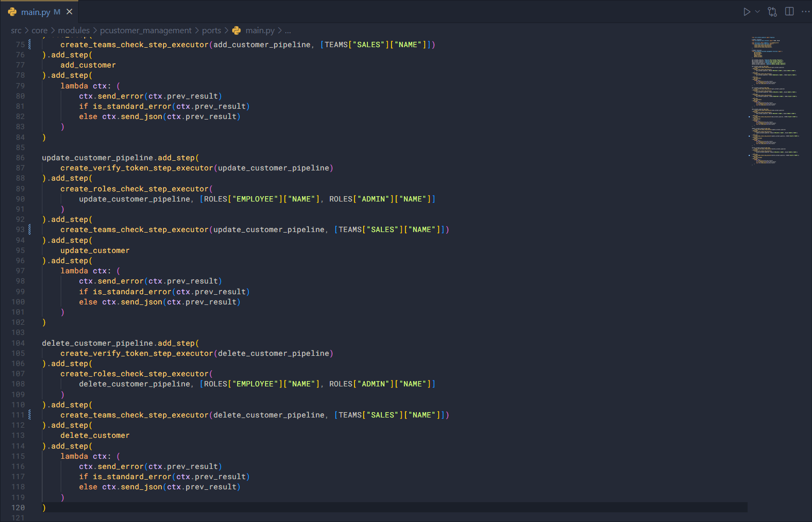Select the ports breadcrumb folder
812x522 pixels.
pos(211,31)
